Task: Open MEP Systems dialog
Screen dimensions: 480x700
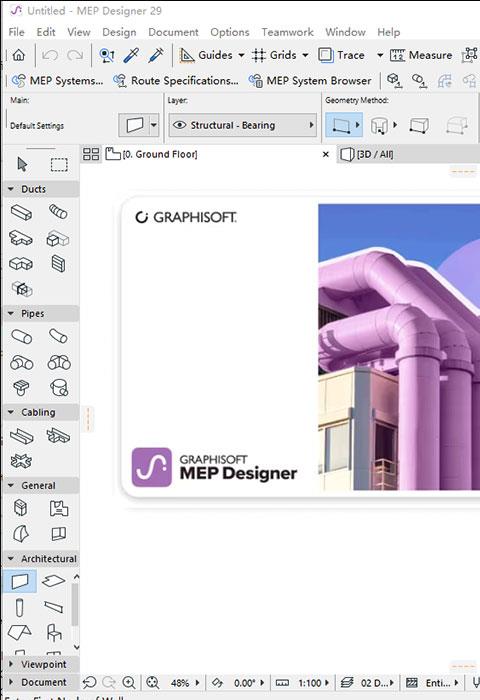Action: pos(57,81)
